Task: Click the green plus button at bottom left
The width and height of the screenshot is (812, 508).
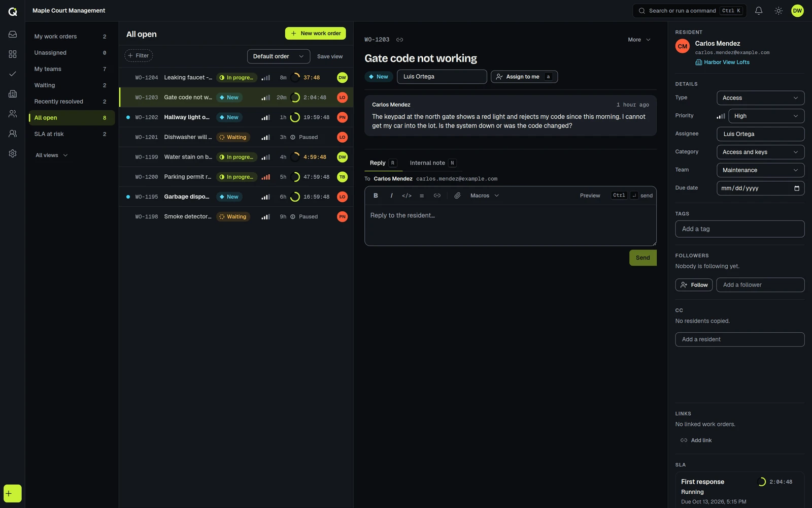Action: [13, 493]
